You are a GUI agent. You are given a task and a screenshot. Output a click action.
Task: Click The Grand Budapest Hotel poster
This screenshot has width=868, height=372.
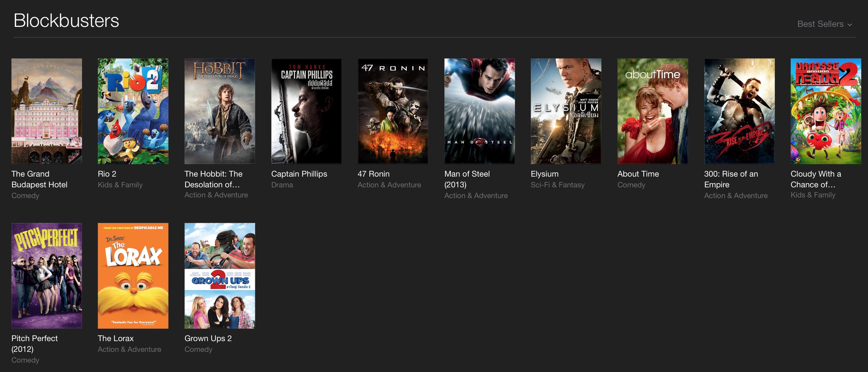(x=46, y=111)
